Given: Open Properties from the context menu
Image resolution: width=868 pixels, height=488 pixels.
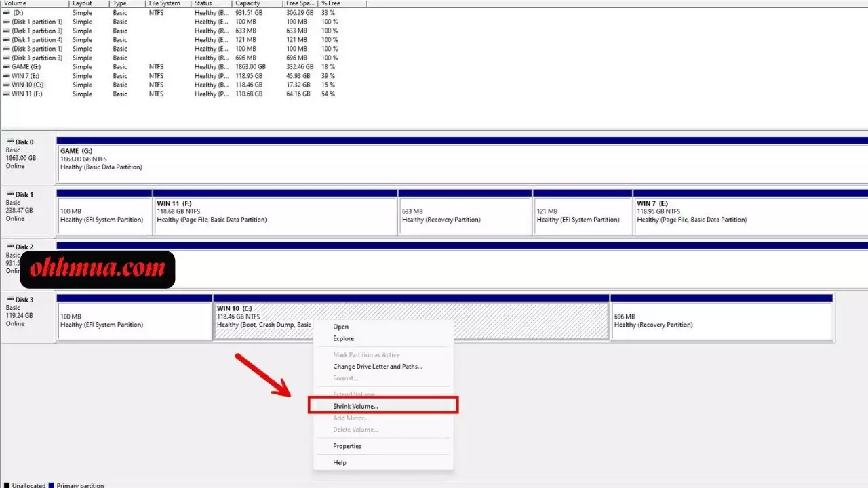Looking at the screenshot, I should click(347, 446).
